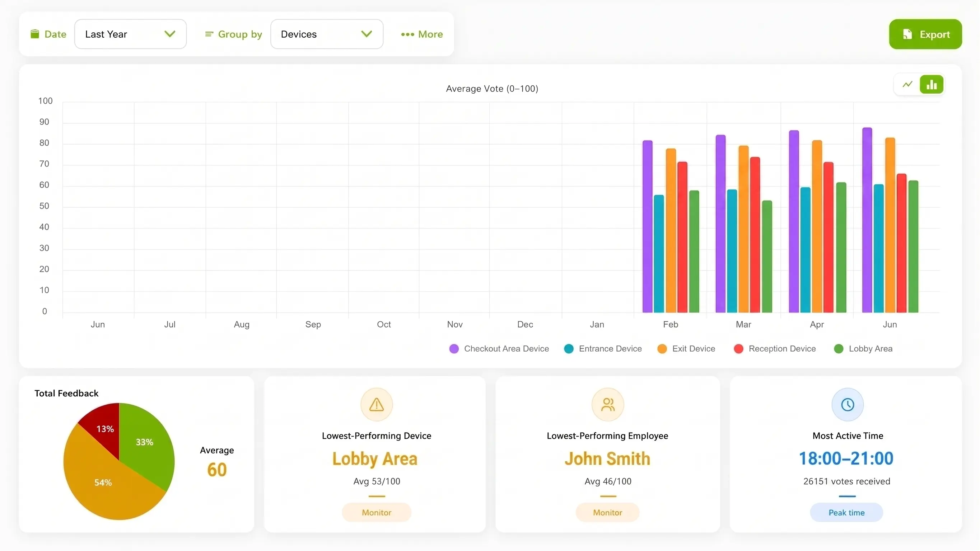Click the Dec axis label
The width and height of the screenshot is (980, 551).
click(525, 324)
